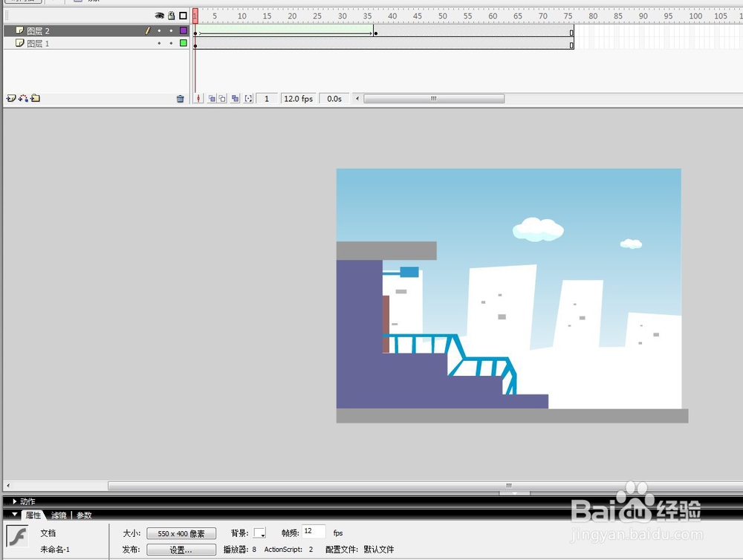
Task: Toggle green outline square of 图层 1
Action: click(x=184, y=43)
